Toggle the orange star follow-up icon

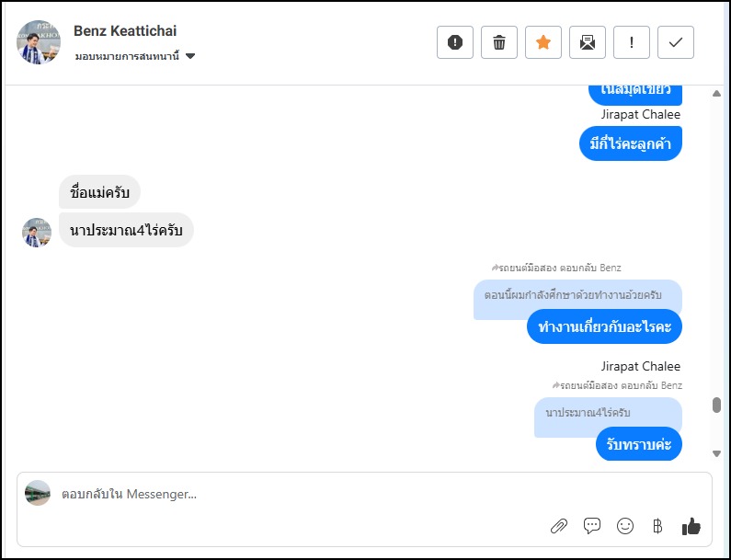coord(543,42)
